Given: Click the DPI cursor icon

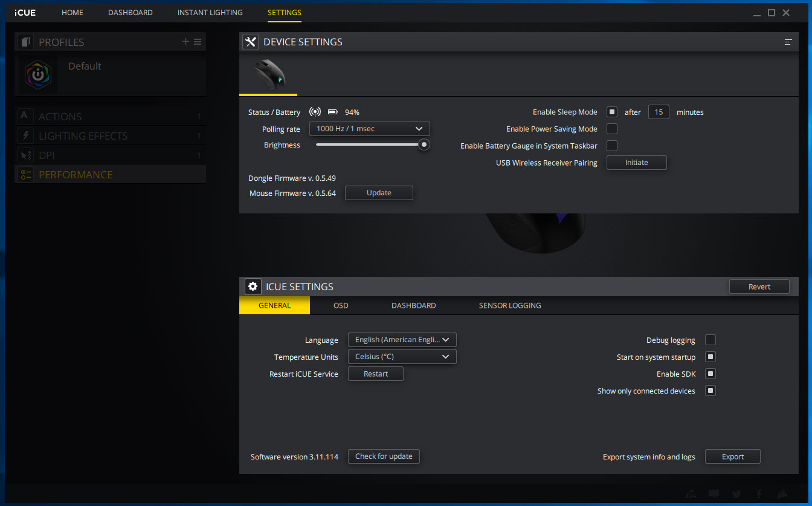Looking at the screenshot, I should tap(25, 155).
